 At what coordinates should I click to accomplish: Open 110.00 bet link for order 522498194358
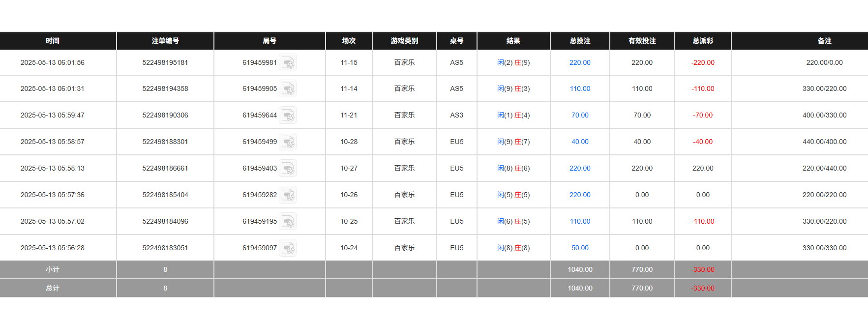click(580, 89)
